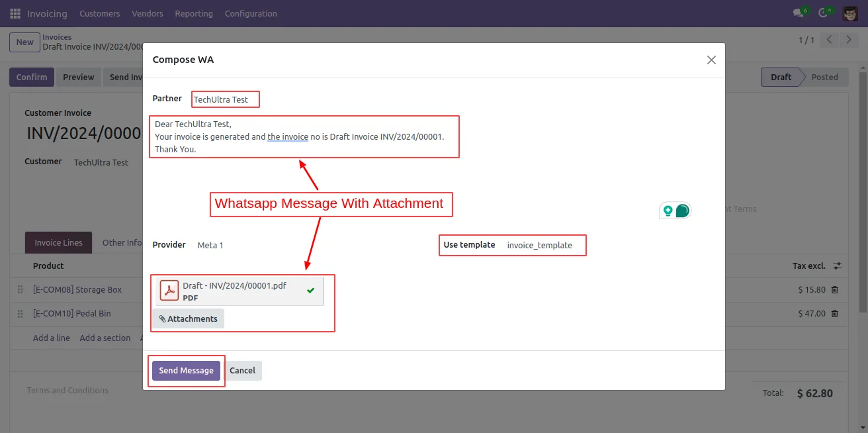Grab drag handle of Storage Box row
Image resolution: width=868 pixels, height=433 pixels.
(20, 289)
